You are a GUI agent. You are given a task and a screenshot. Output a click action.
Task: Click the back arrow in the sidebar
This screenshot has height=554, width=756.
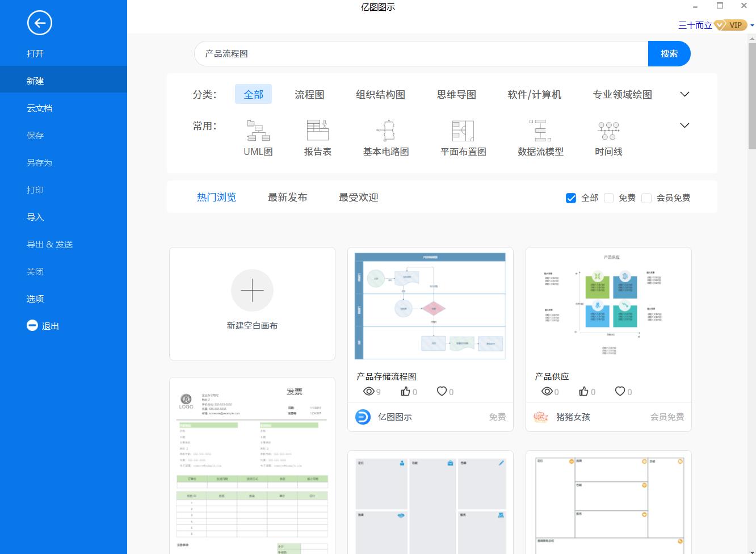point(39,23)
